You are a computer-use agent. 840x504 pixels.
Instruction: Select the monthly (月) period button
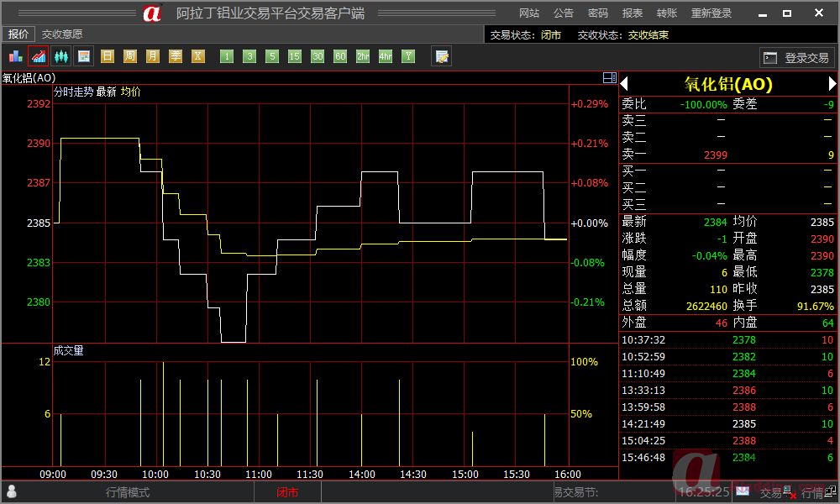(x=153, y=56)
